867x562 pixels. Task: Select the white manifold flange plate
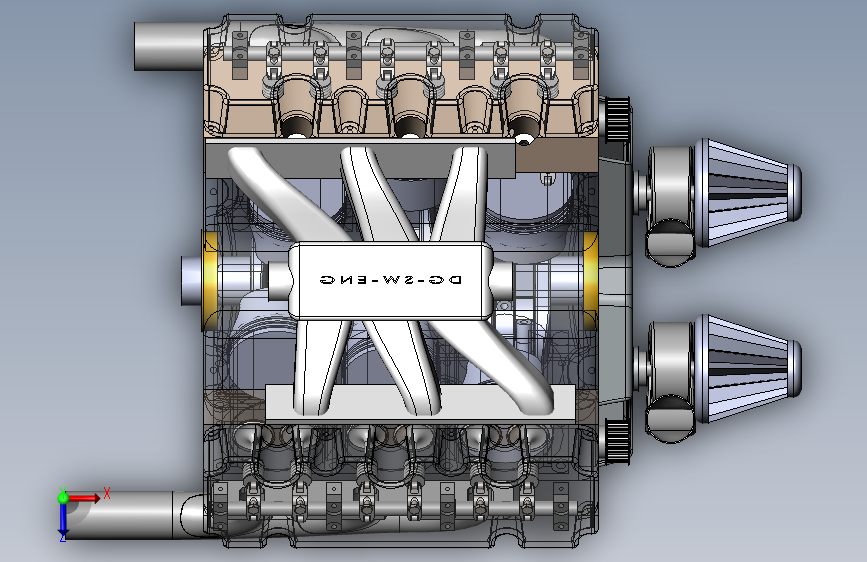pyautogui.click(x=420, y=403)
